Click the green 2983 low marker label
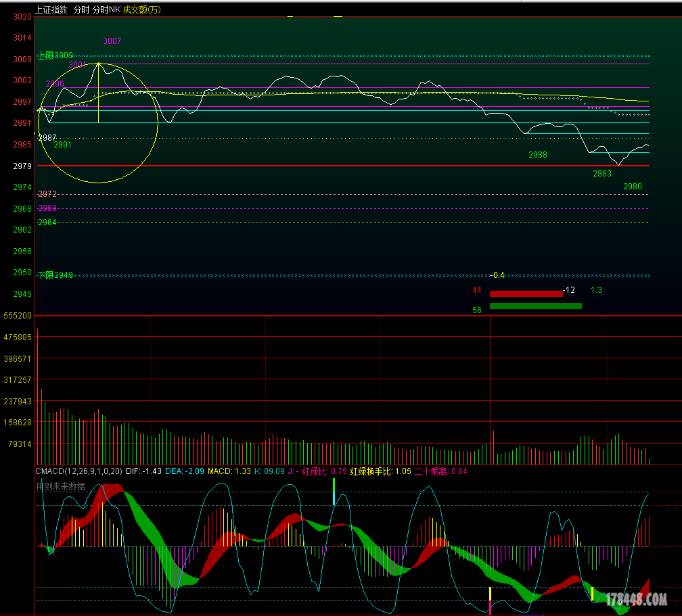Image resolution: width=682 pixels, height=616 pixels. pos(602,174)
